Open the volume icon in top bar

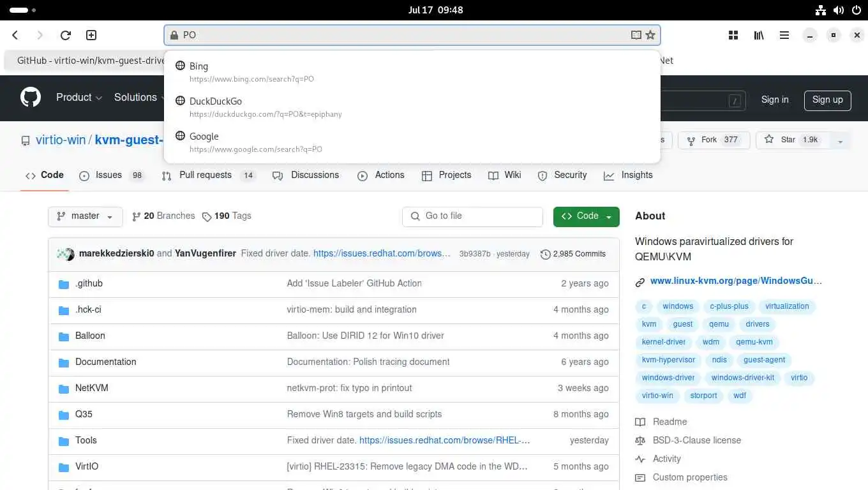pos(838,10)
